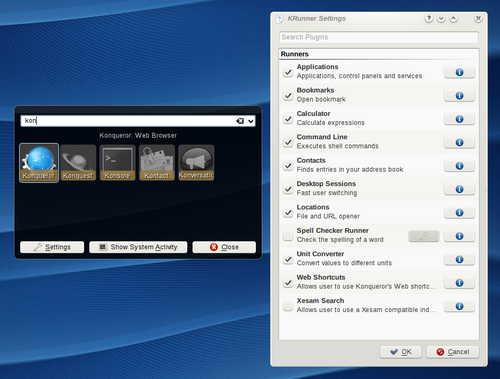Show info about the Applications runner
Image resolution: width=500 pixels, height=379 pixels.
pos(459,72)
